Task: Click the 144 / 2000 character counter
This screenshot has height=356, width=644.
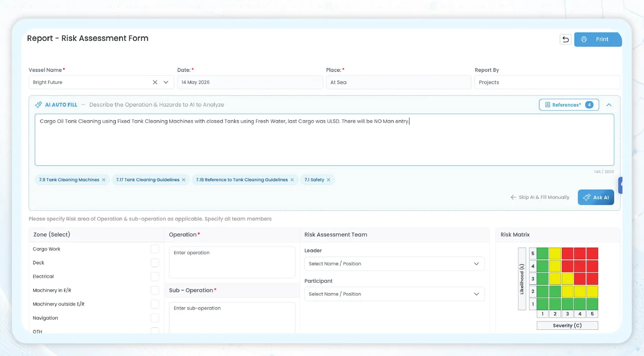Action: point(604,172)
